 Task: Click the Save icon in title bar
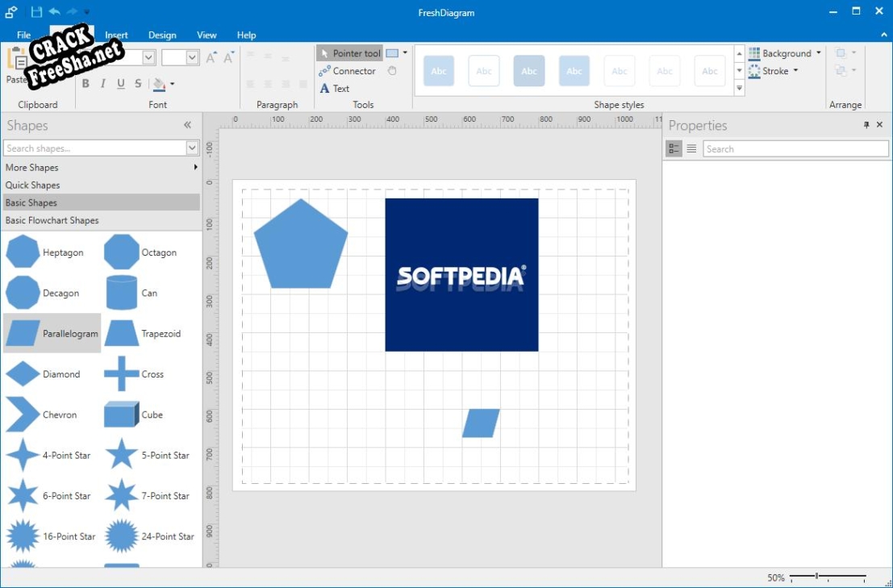[36, 12]
